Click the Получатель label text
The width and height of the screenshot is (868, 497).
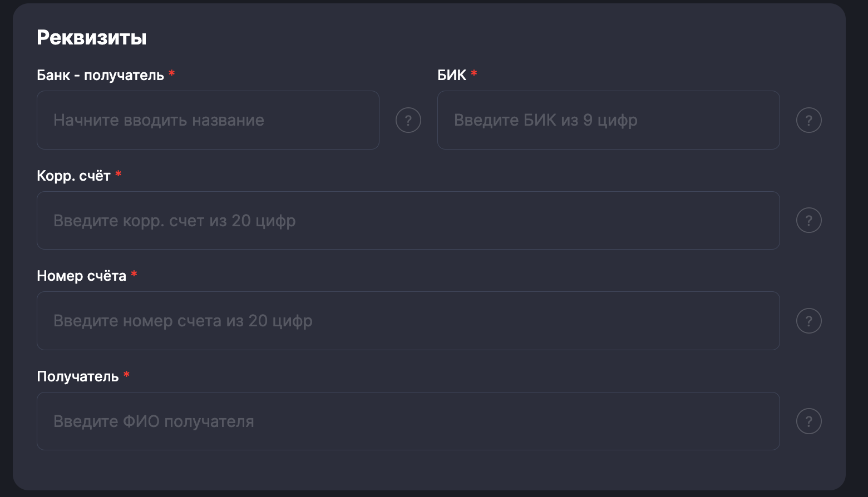(x=77, y=376)
